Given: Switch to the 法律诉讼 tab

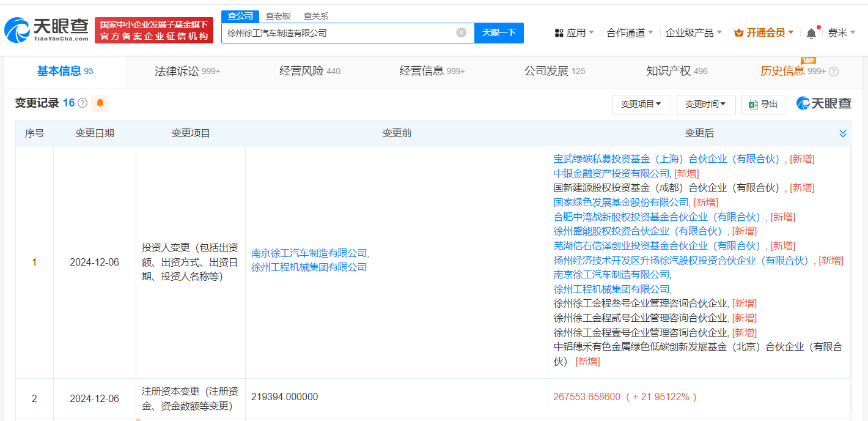Looking at the screenshot, I should point(186,71).
